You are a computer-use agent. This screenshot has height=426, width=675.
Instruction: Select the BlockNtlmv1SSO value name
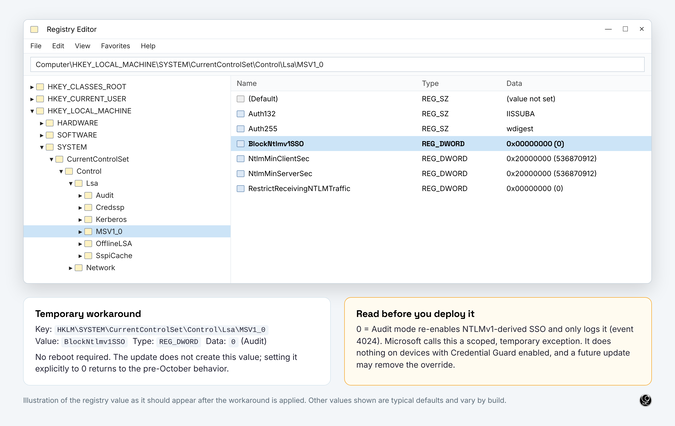tap(276, 144)
